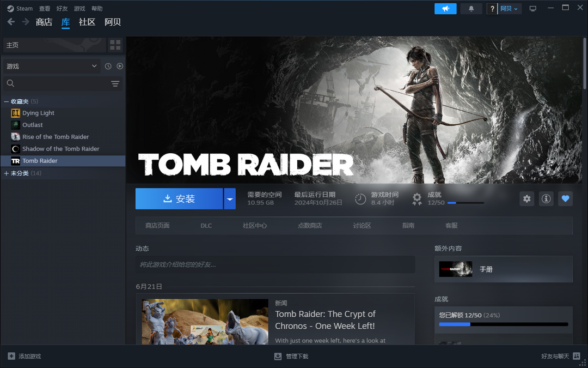Viewport: 588px width, 368px height.
Task: Open the 好友 menu
Action: pos(62,9)
